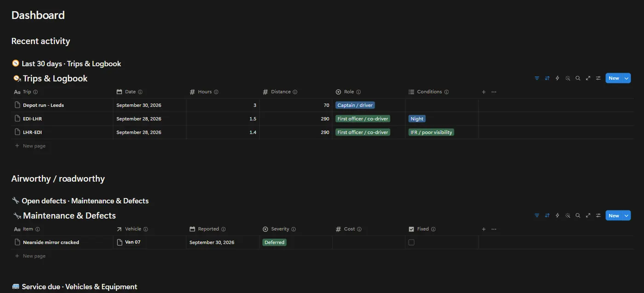The width and height of the screenshot is (644, 293).
Task: Open the Depot run - Leeds page
Action: coord(43,105)
